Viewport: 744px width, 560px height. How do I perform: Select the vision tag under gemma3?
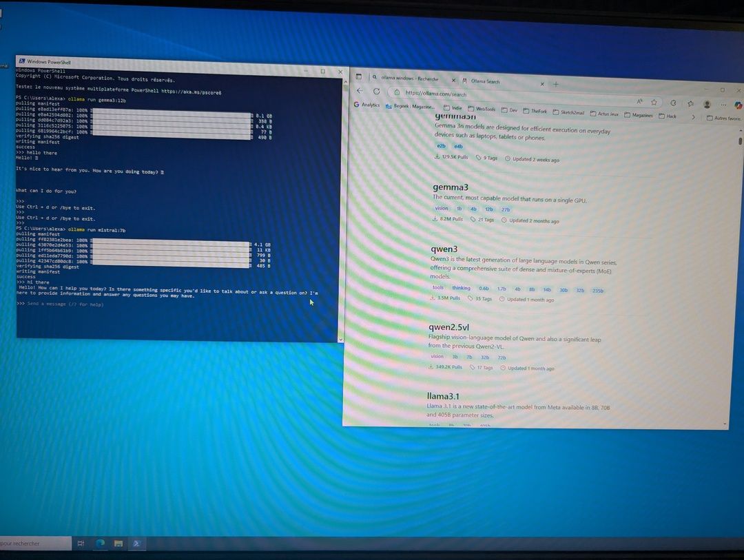[x=442, y=208]
